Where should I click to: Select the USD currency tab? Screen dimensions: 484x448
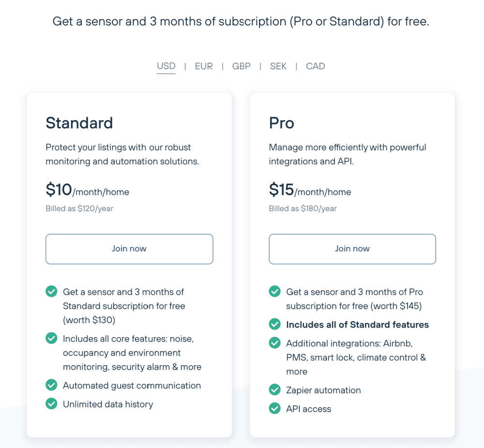click(166, 66)
